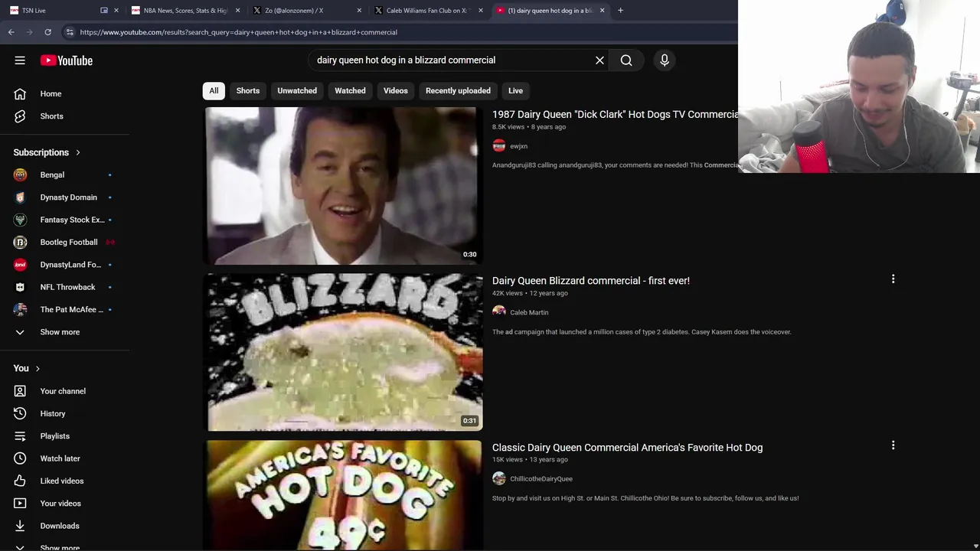The height and width of the screenshot is (551, 980).
Task: Close the dairy queen YouTube tab
Action: tap(602, 11)
